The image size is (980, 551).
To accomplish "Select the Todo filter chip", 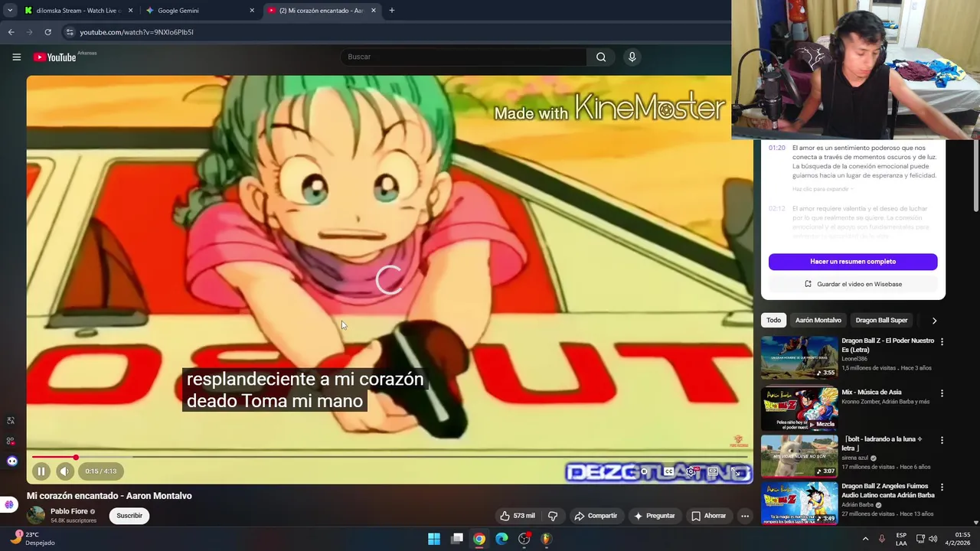I will pyautogui.click(x=773, y=321).
